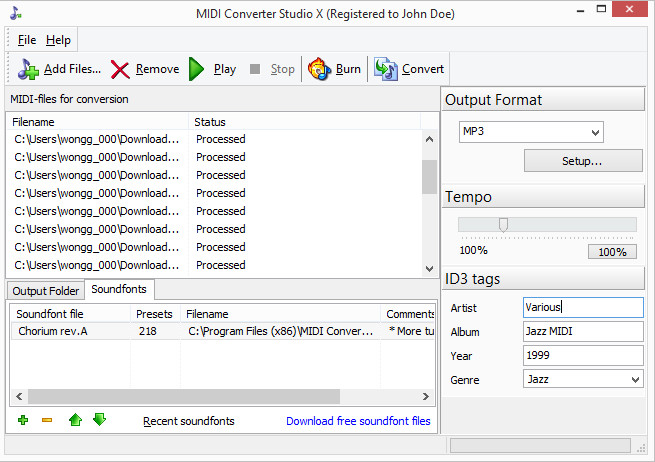Select the last visible MIDI file row

[214, 265]
